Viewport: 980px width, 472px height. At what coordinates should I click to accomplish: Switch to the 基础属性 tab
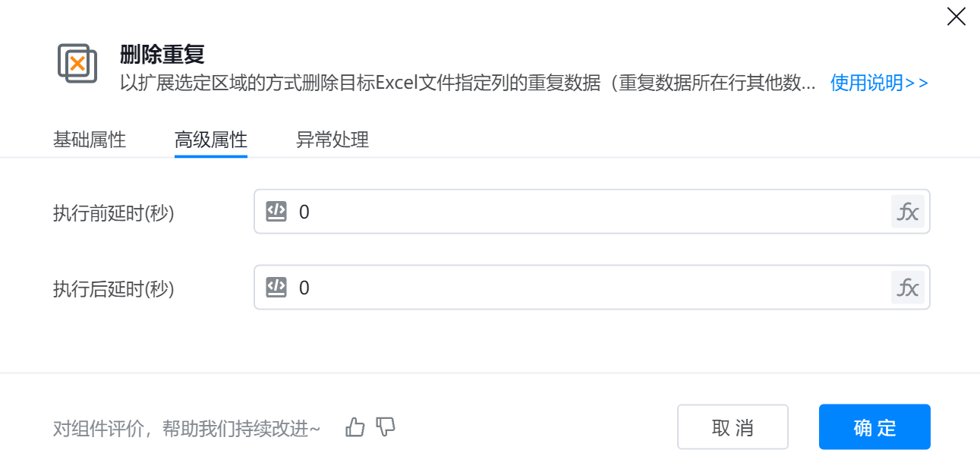click(90, 140)
